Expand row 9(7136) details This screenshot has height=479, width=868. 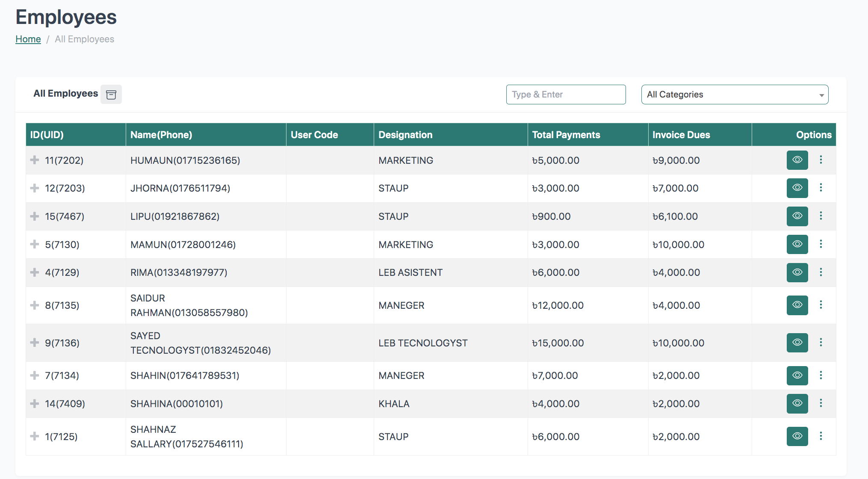coord(35,343)
